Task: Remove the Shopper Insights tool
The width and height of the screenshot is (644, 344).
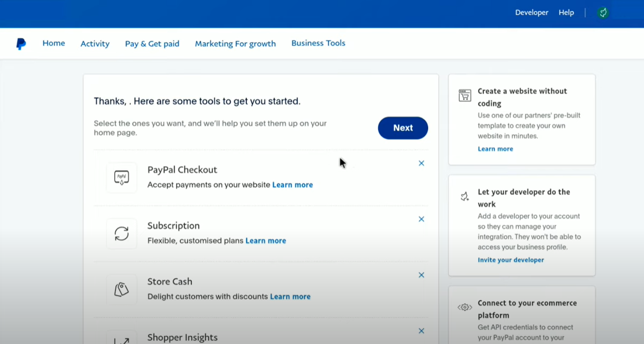Action: (x=422, y=331)
